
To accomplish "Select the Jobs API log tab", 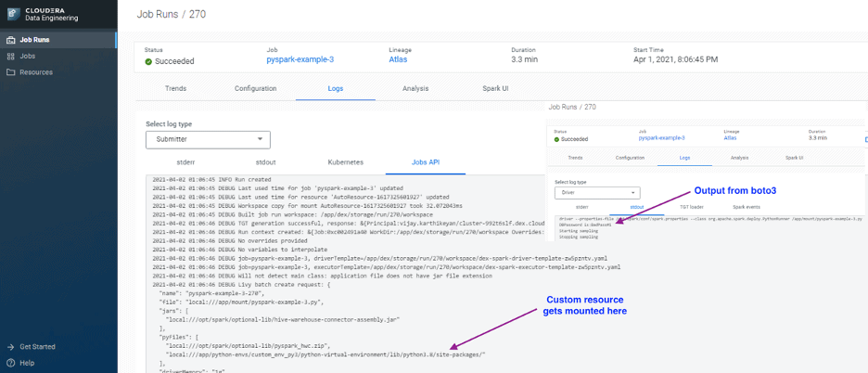I will click(x=426, y=162).
